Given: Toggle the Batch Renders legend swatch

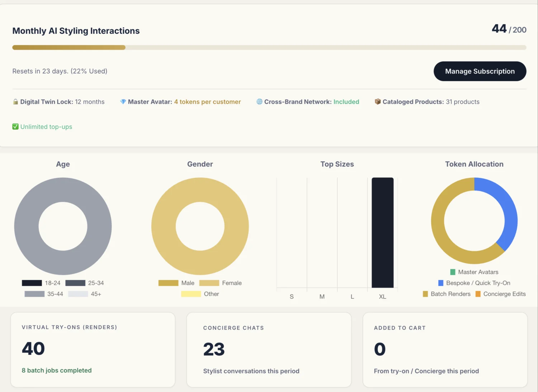Looking at the screenshot, I should [x=425, y=294].
